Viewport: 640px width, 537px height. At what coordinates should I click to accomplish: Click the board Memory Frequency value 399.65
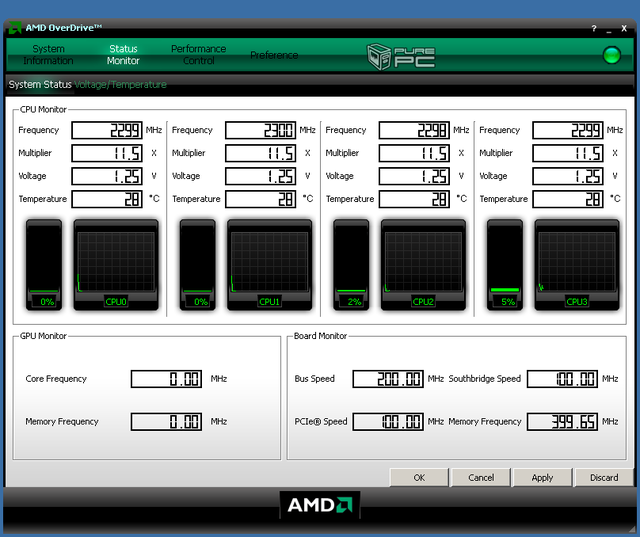(x=562, y=422)
